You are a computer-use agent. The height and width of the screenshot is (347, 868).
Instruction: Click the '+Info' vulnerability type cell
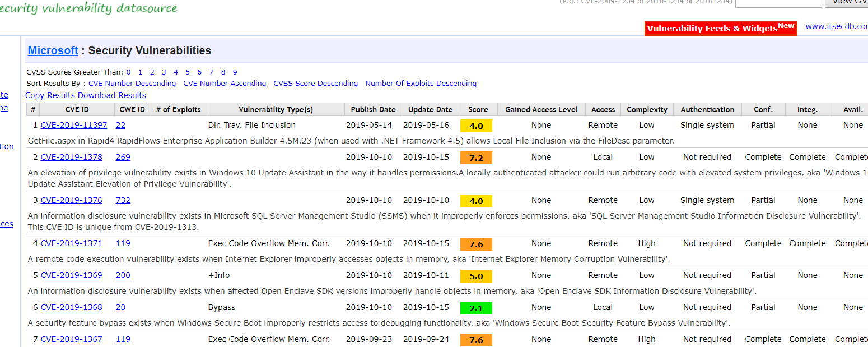point(219,275)
